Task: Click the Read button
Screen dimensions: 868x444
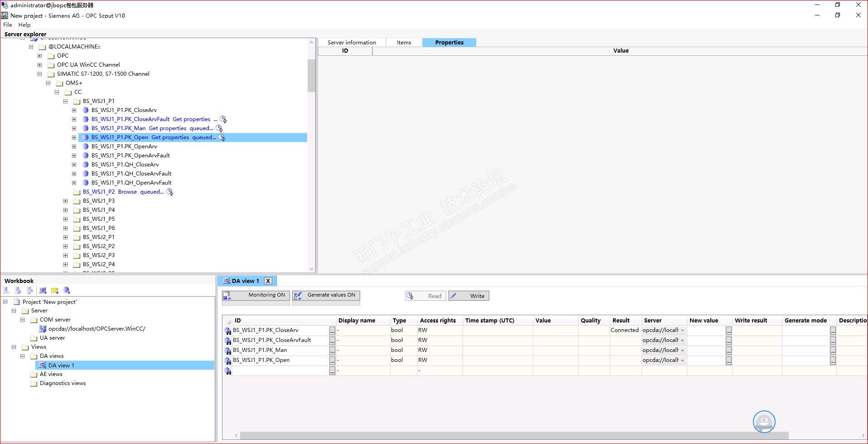Action: [425, 296]
